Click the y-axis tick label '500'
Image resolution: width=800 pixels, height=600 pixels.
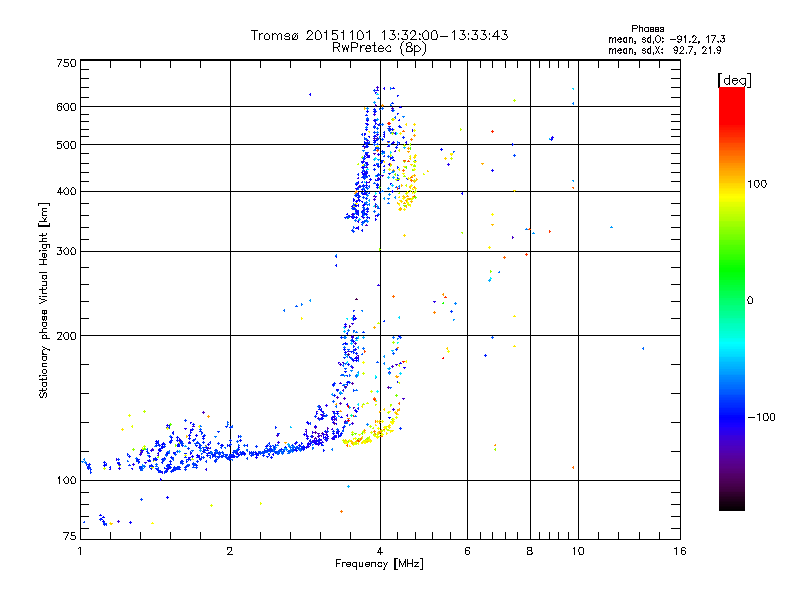click(x=66, y=145)
